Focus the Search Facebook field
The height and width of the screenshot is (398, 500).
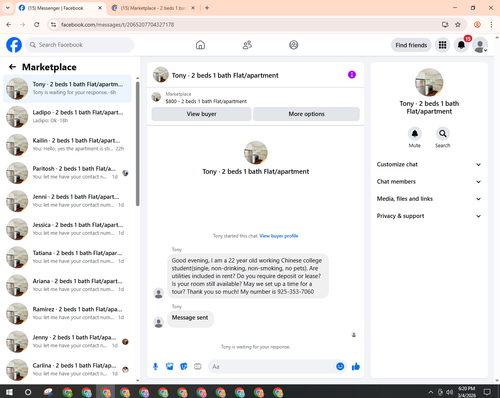80,45
